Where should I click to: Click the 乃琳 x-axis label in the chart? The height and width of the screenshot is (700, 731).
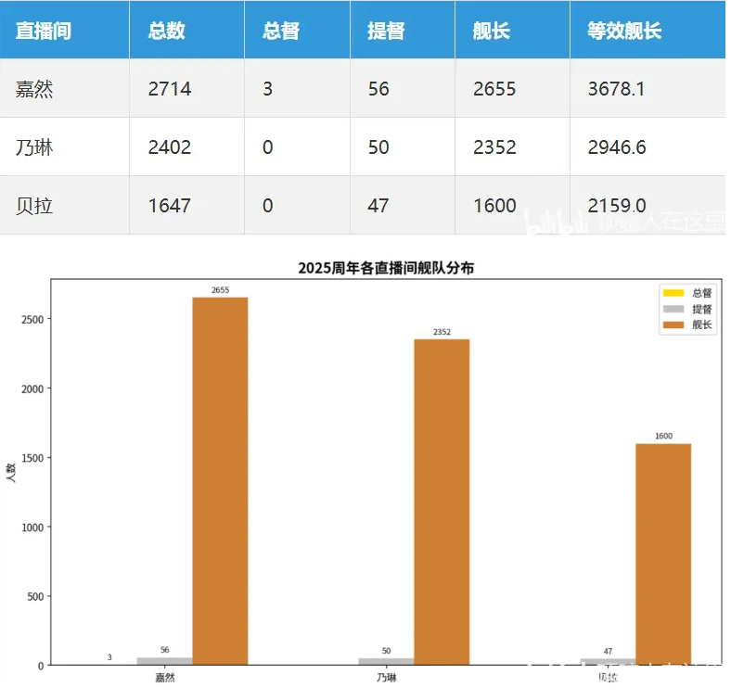tap(387, 678)
